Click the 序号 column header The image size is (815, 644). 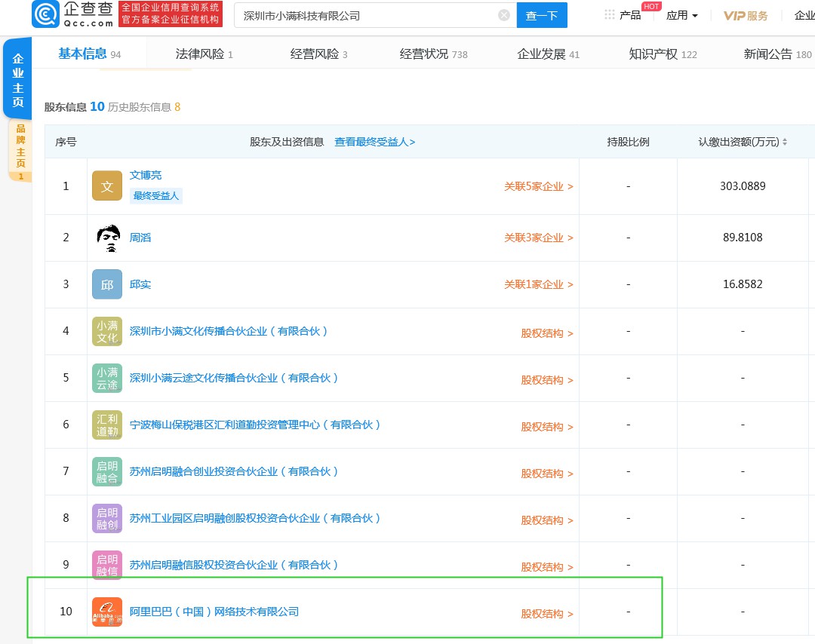coord(66,142)
